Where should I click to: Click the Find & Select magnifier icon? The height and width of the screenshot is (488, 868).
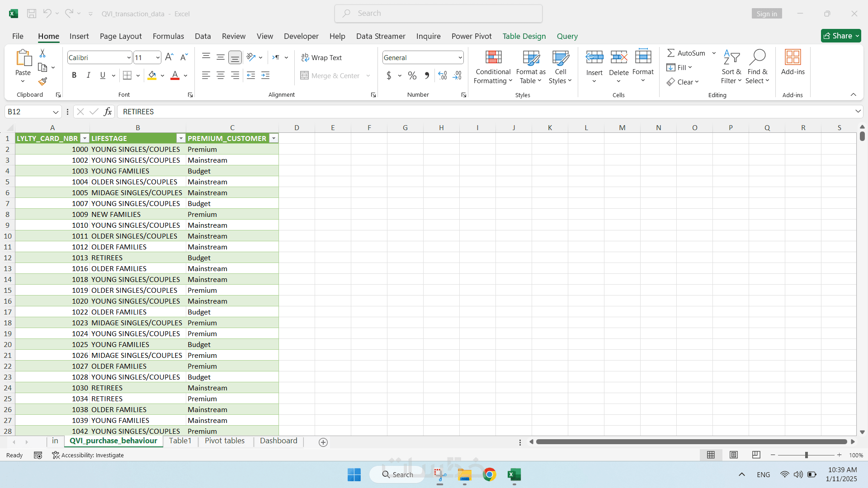(x=757, y=57)
